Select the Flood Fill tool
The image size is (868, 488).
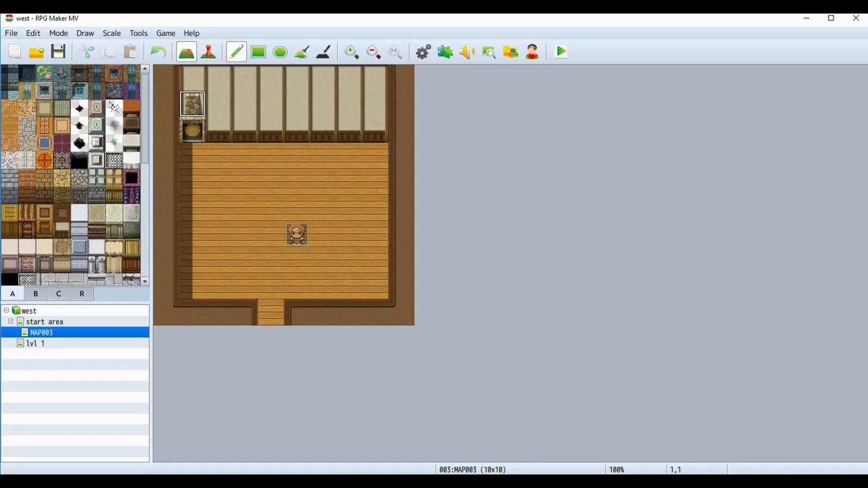point(302,52)
